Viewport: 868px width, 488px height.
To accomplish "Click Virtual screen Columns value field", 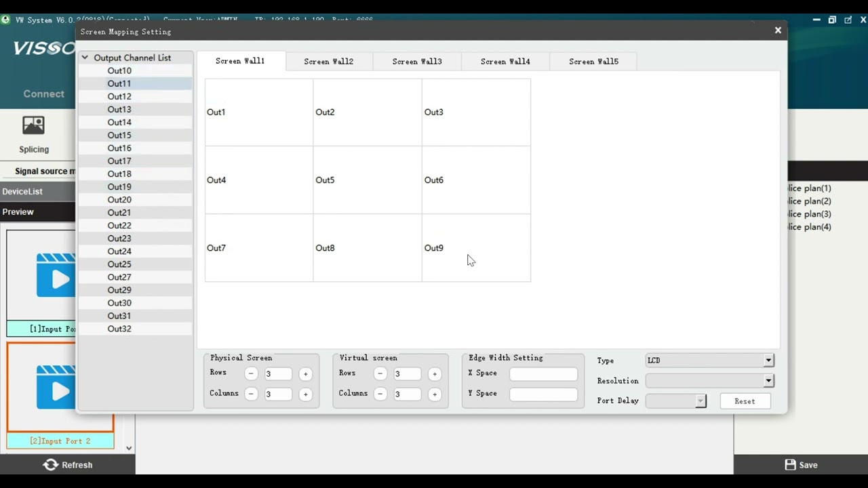I will 407,394.
